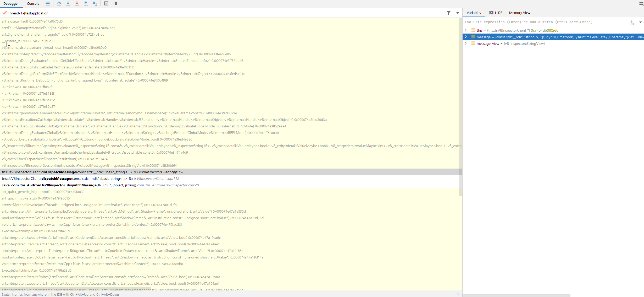Dismiss the Switch frames hint bar
644x297 pixels.
458,294
